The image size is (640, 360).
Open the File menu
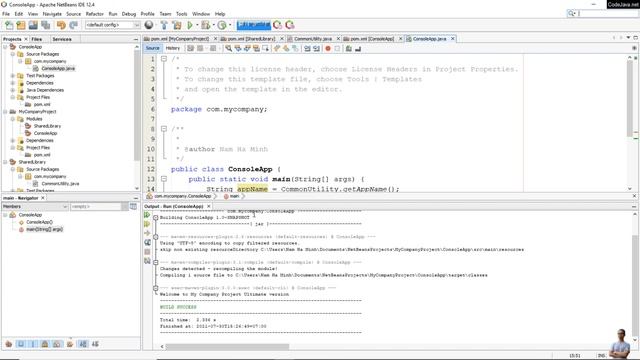(x=6, y=14)
